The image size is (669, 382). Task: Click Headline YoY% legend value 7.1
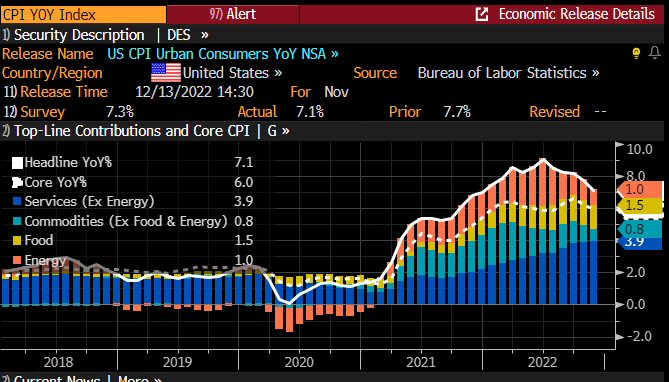[x=244, y=162]
